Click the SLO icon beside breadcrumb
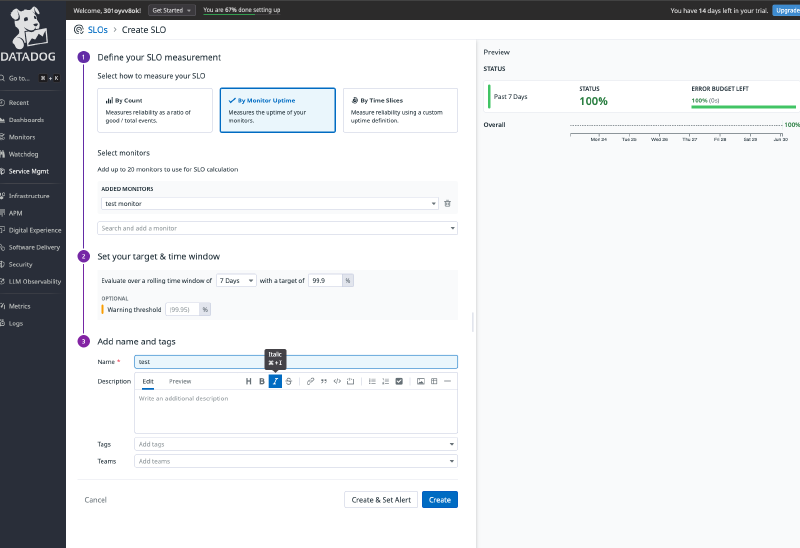Screen dimensions: 800x548 (79, 30)
